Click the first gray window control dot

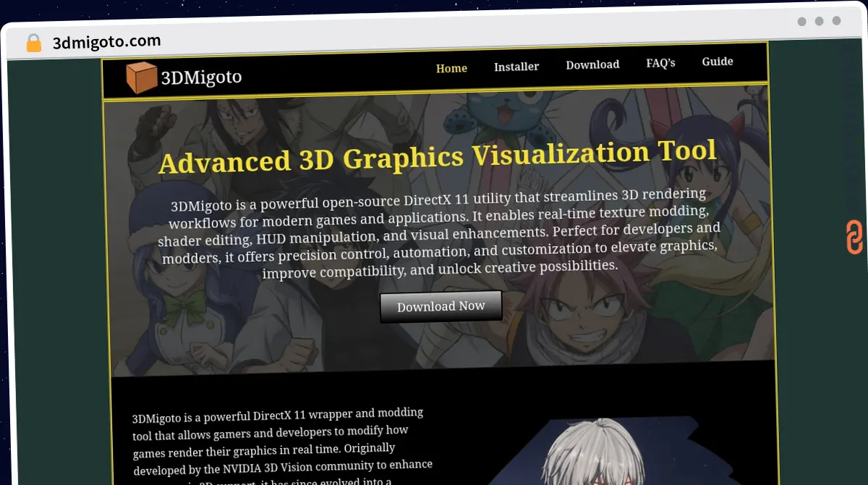tap(801, 21)
